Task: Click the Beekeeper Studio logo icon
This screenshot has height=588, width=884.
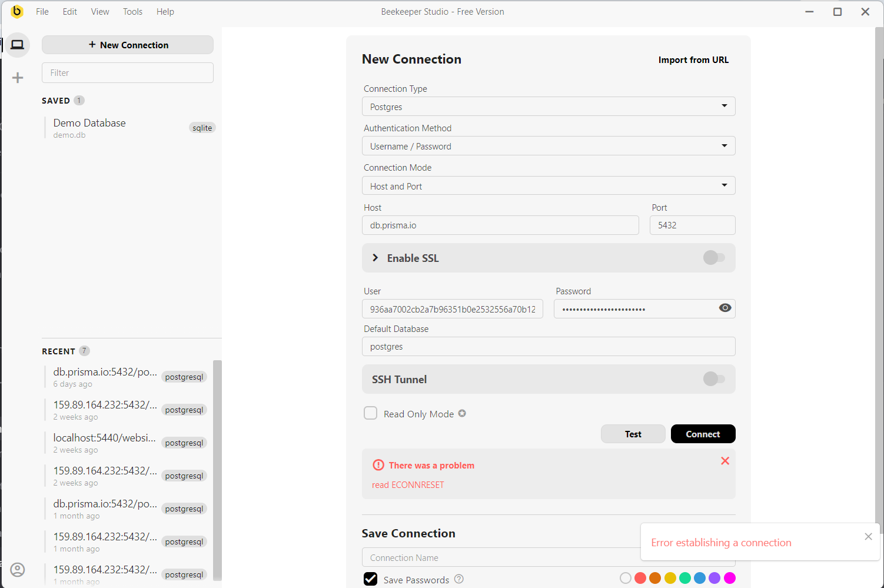Action: 17,11
